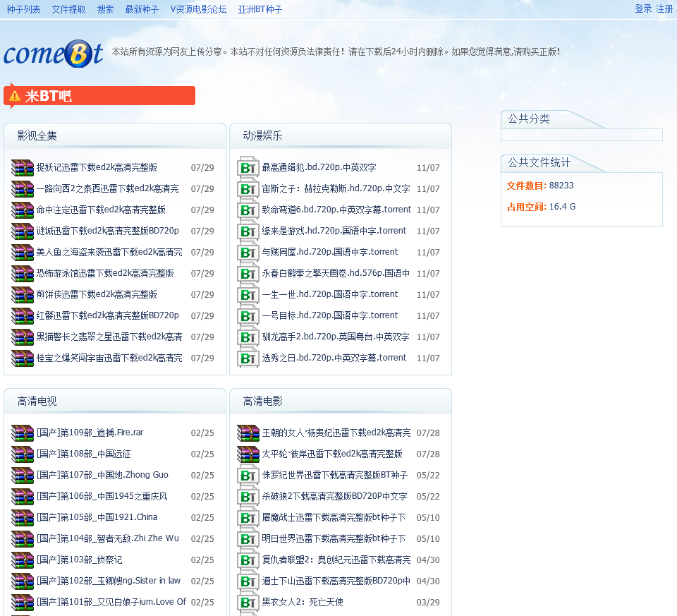Click the BT icon beside 一号目标
677x616 pixels.
point(248,316)
